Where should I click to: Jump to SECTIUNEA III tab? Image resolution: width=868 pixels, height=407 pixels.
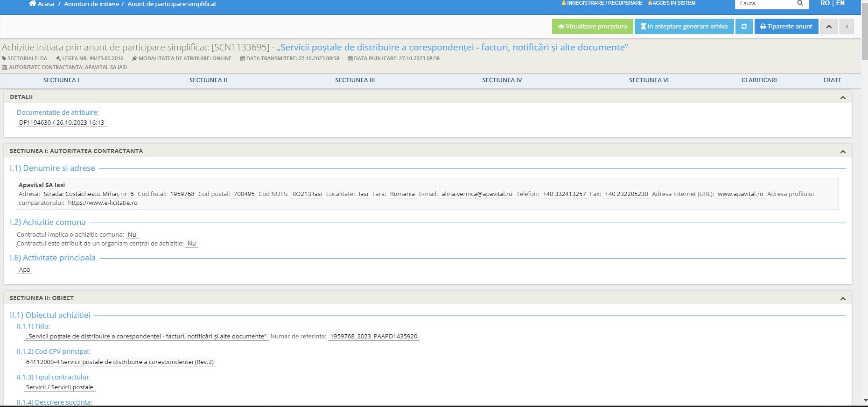click(355, 80)
